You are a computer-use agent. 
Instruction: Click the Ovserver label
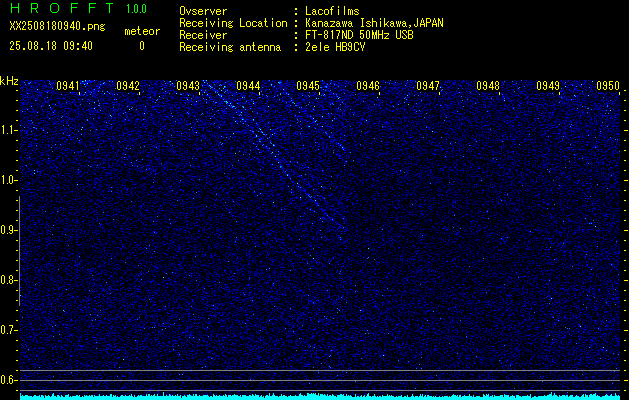[x=203, y=11]
